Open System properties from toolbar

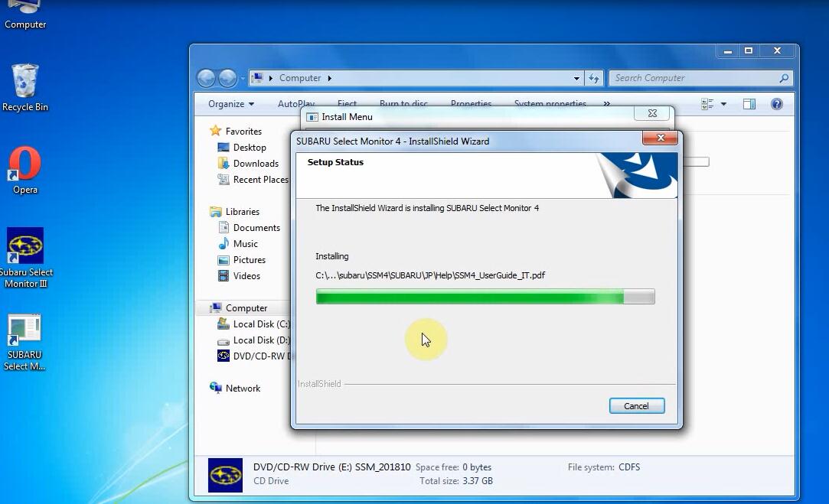click(x=550, y=103)
